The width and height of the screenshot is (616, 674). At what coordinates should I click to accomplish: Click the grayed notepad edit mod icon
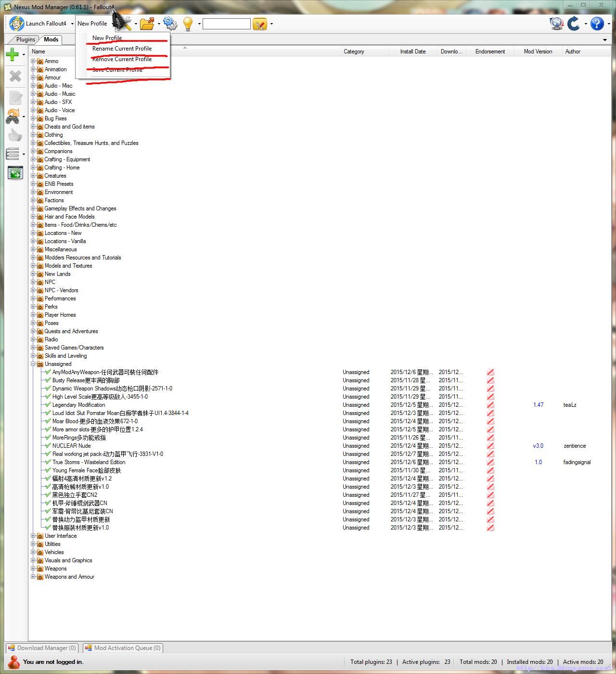[15, 98]
